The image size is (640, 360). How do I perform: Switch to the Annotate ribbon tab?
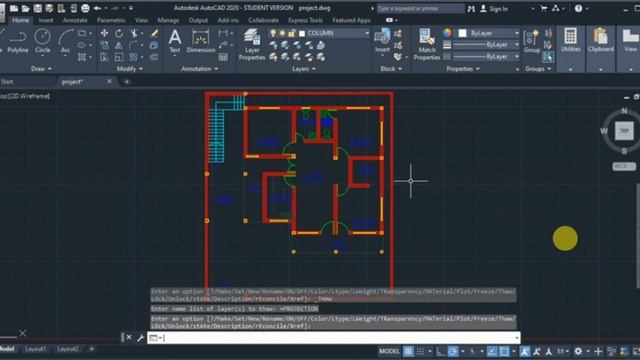tap(75, 20)
